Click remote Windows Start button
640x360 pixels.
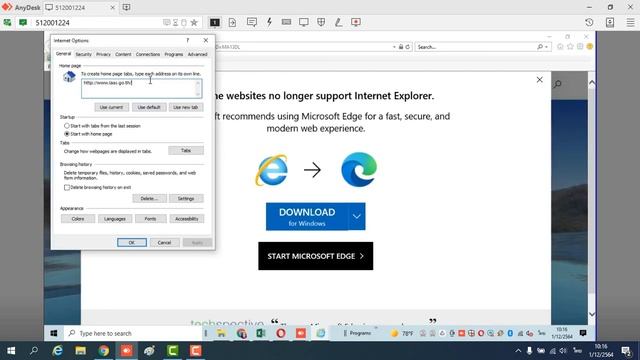(53, 333)
